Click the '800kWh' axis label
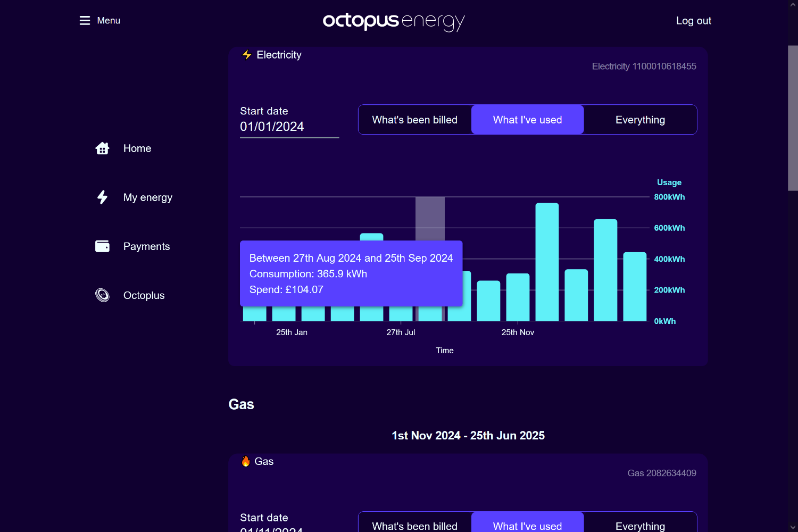The height and width of the screenshot is (532, 798). [669, 197]
